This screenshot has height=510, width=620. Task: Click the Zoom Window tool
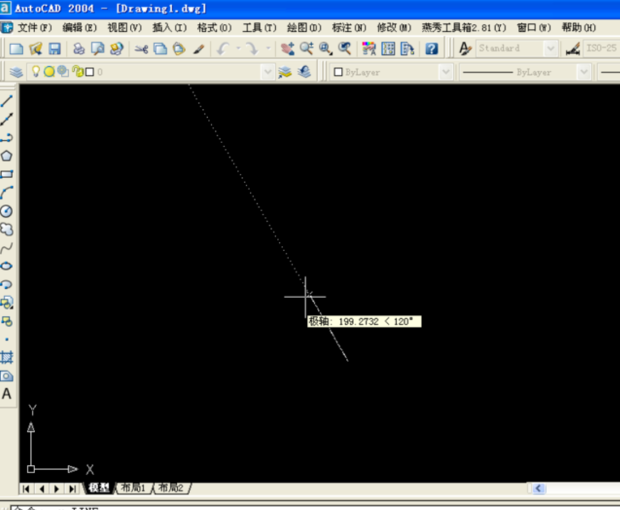[325, 49]
